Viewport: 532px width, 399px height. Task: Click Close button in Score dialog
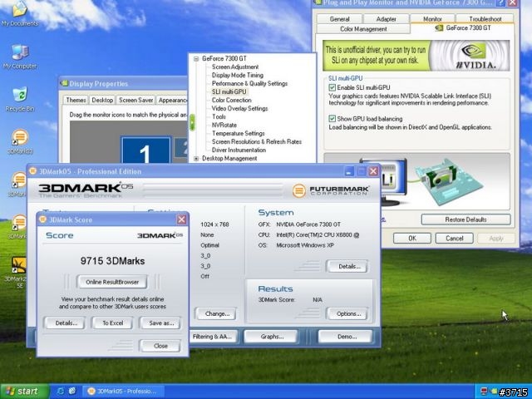[x=160, y=346]
